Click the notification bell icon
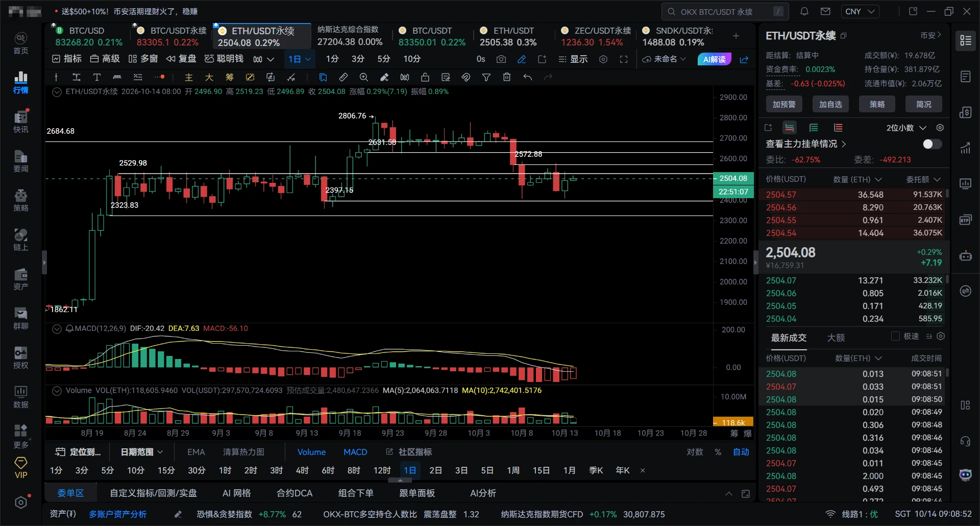980x526 pixels. [804, 11]
